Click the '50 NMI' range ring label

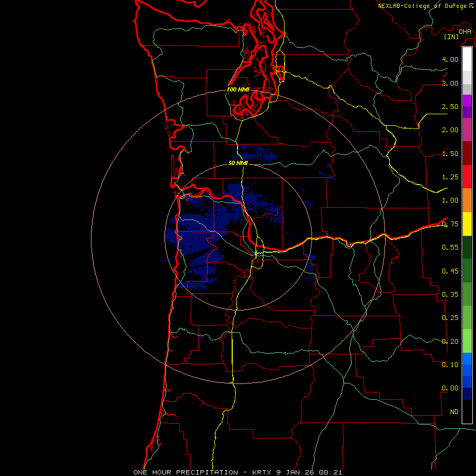click(238, 163)
